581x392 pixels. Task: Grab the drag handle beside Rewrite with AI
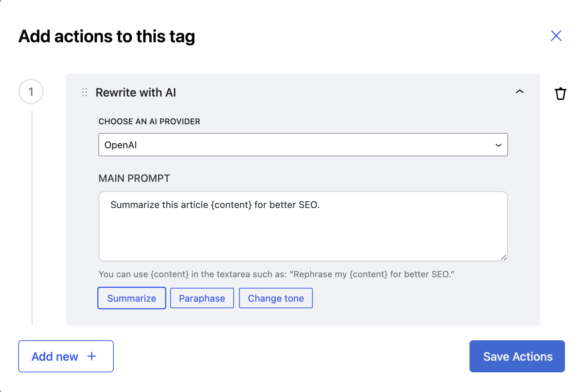coord(85,93)
